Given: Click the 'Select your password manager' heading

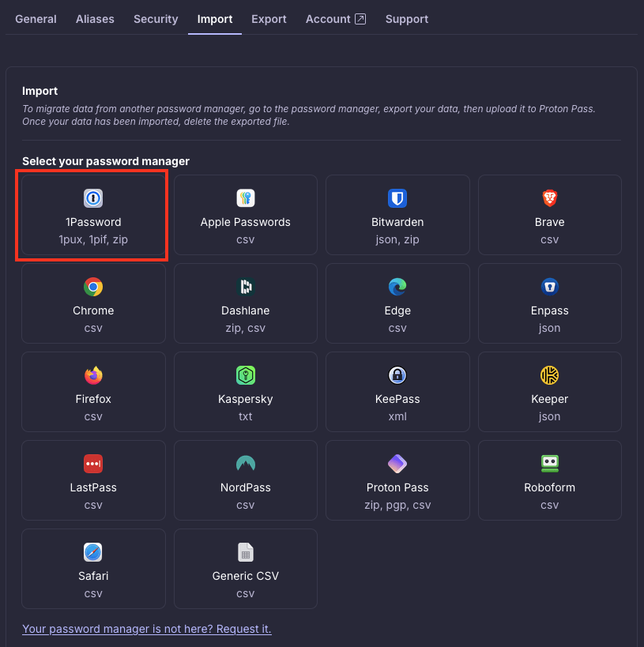Looking at the screenshot, I should click(x=106, y=161).
